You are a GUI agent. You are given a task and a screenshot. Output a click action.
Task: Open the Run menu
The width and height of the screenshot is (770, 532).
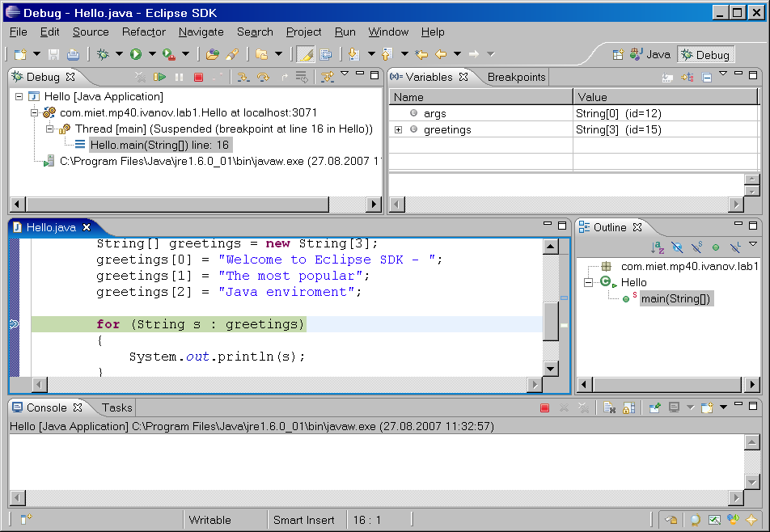345,32
